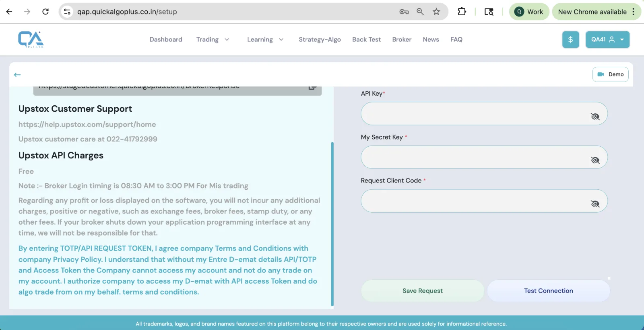
Task: Reload the page
Action: tap(45, 12)
